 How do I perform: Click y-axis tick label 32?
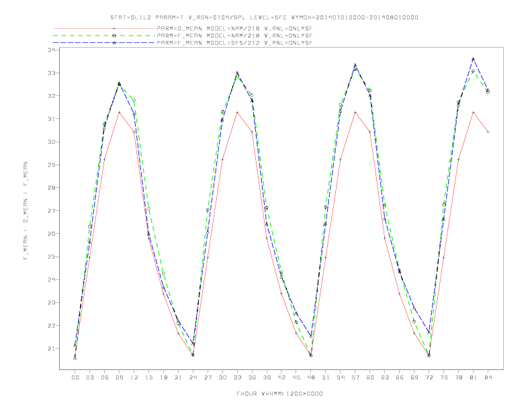52,96
